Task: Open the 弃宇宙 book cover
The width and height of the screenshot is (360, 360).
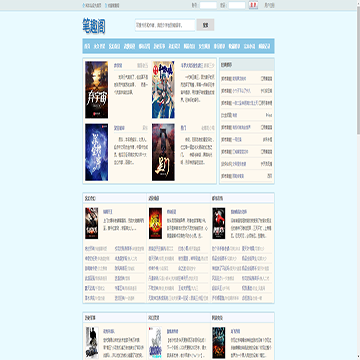Action: [96, 90]
